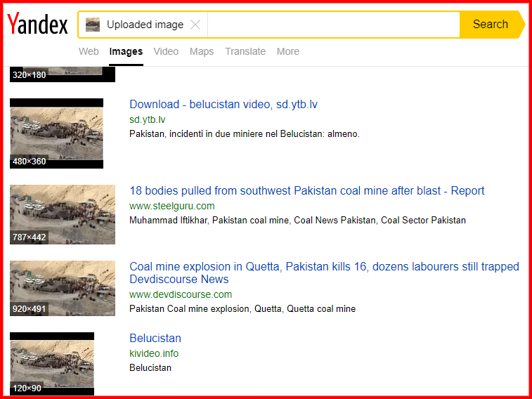532x399 pixels.
Task: Open the 920×491 result thumbnail
Action: pos(63,289)
